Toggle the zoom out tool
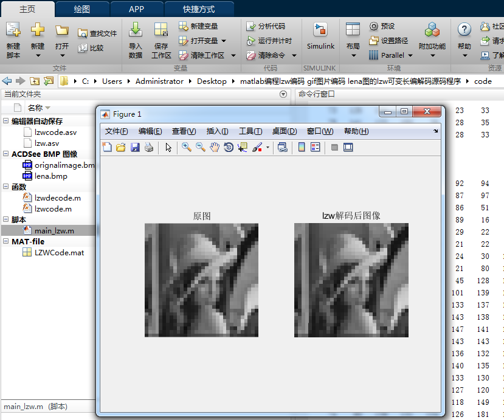 201,147
